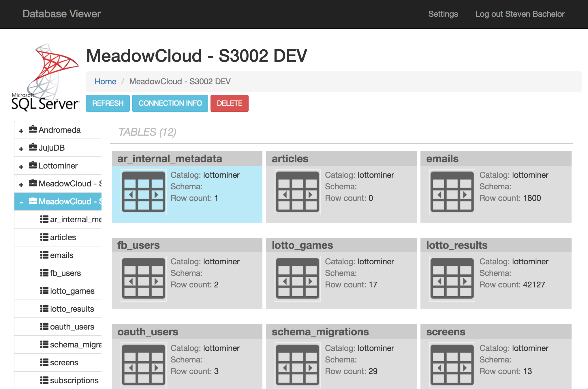Click the Microsoft SQL Server logo
Image resolution: width=588 pixels, height=389 pixels.
(46, 78)
